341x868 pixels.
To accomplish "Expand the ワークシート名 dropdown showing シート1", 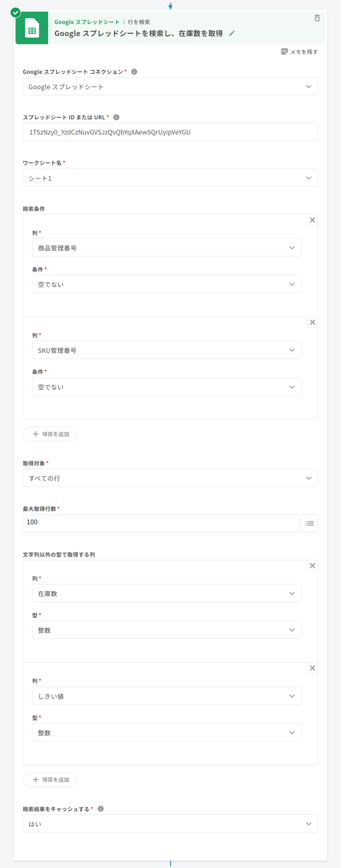I will 170,178.
